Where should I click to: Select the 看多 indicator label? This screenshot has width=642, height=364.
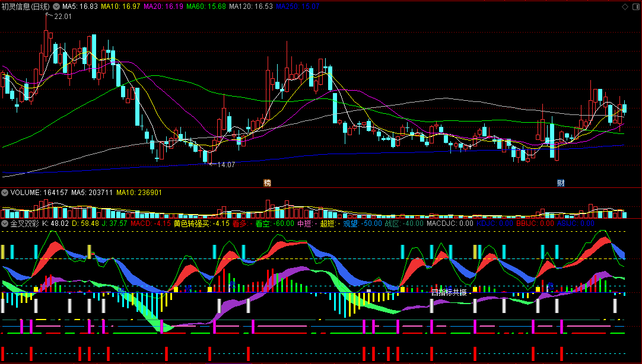tap(242, 223)
